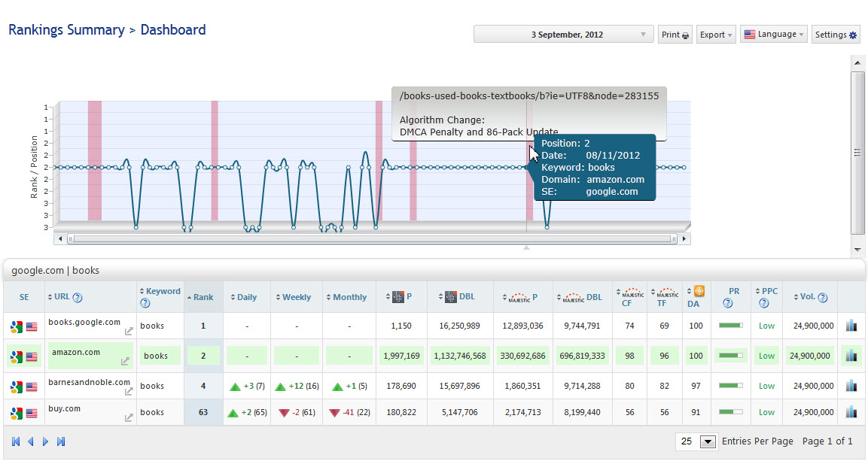868x464 pixels.
Task: Go to last page using pagination icon
Action: coord(61,441)
